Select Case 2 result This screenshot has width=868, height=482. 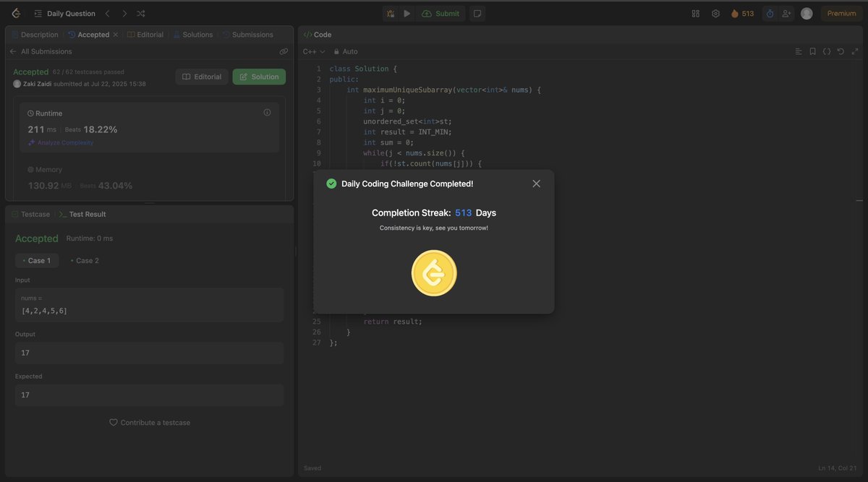[85, 260]
